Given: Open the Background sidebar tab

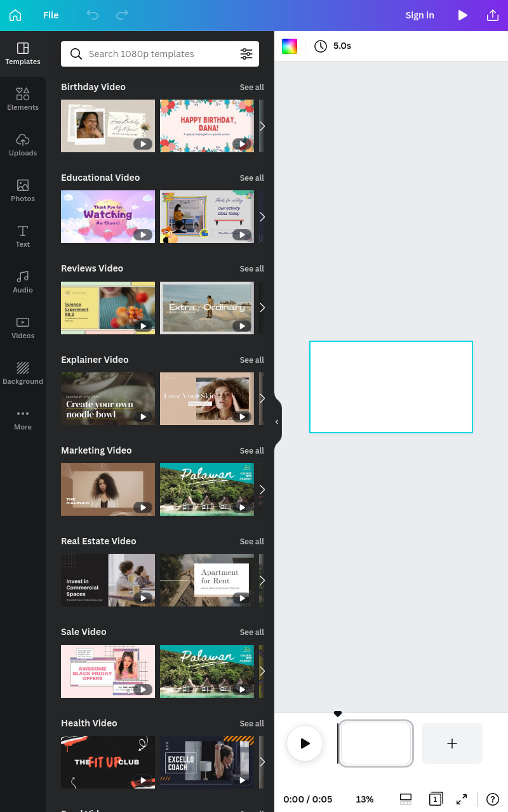Looking at the screenshot, I should tap(23, 374).
